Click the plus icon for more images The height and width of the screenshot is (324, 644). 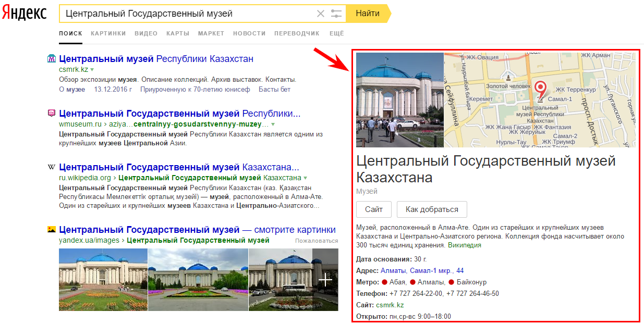(x=325, y=280)
